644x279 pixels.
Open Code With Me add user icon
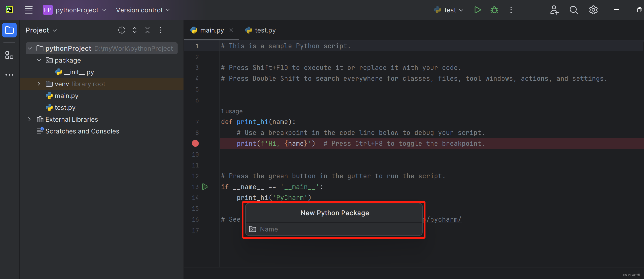(x=554, y=10)
